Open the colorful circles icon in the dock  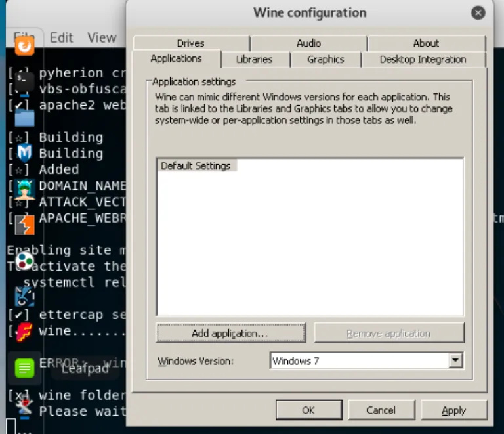point(24,261)
